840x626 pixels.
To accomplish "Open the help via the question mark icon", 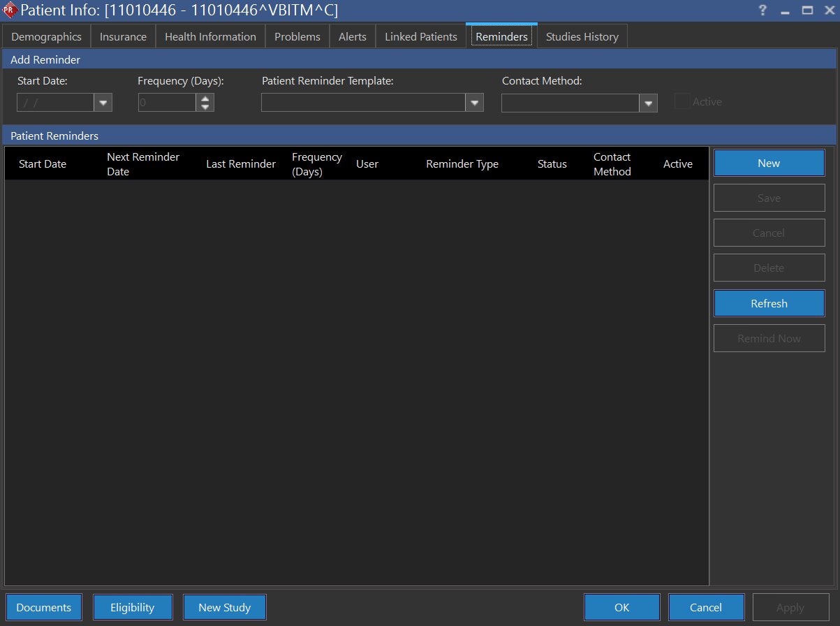I will tap(762, 10).
